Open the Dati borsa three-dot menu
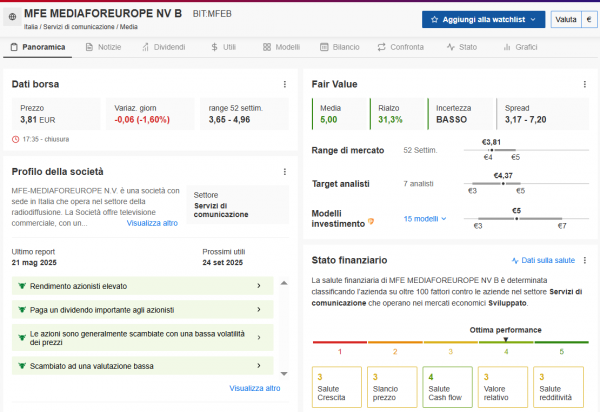This screenshot has width=600, height=412. [285, 84]
